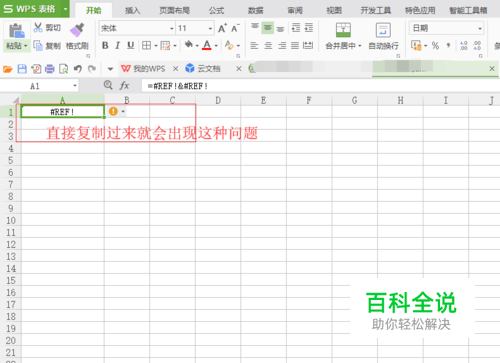This screenshot has width=500, height=363.
Task: Increase decimal places icon
Action: (463, 45)
